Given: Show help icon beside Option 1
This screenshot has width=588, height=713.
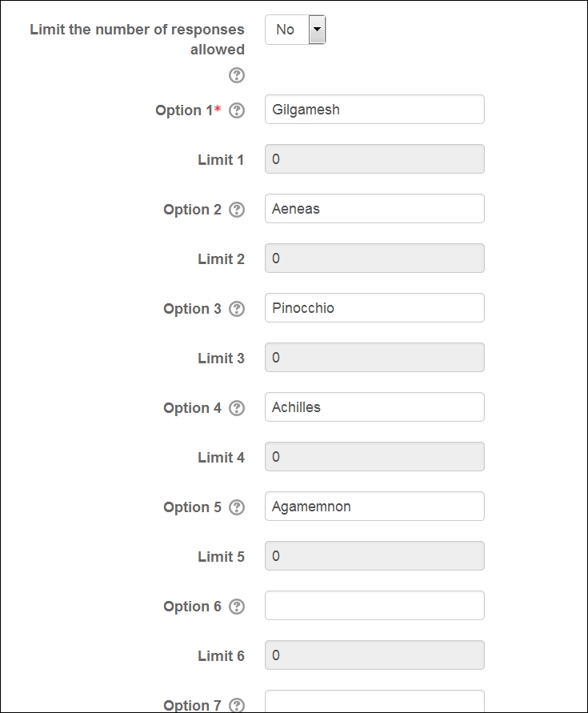Looking at the screenshot, I should [237, 110].
